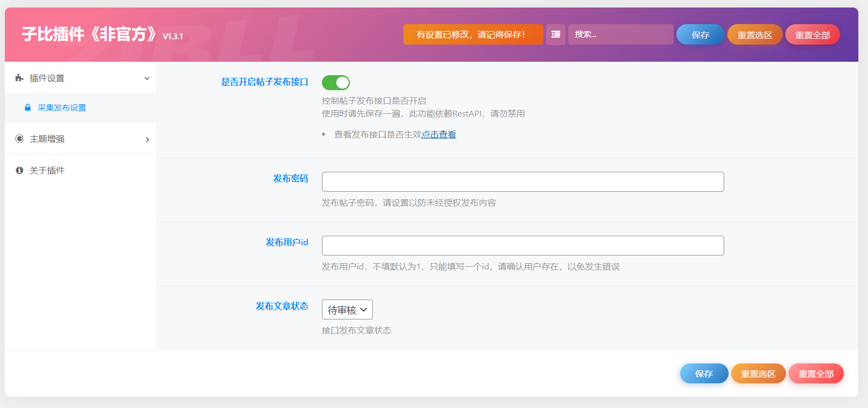Click the 接口发布文章状态 description text

357,331
